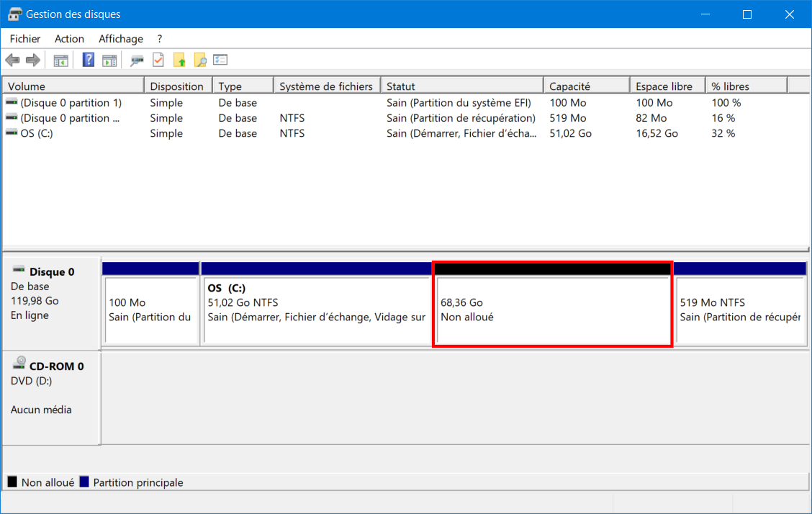812x514 pixels.
Task: Click the document with checkmark icon
Action: [x=158, y=60]
